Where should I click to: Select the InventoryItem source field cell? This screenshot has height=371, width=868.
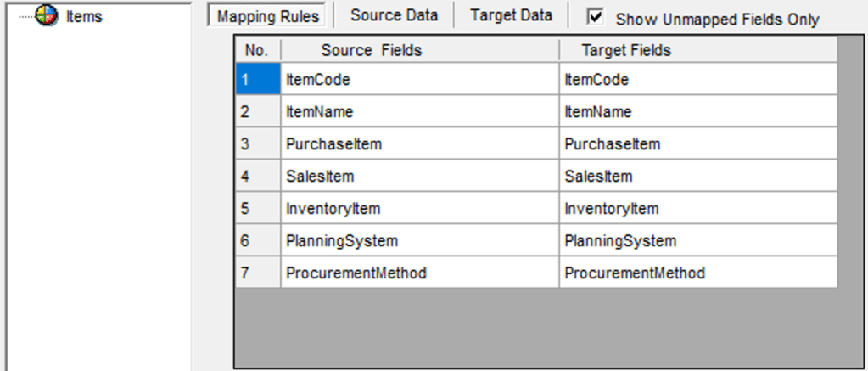point(419,209)
